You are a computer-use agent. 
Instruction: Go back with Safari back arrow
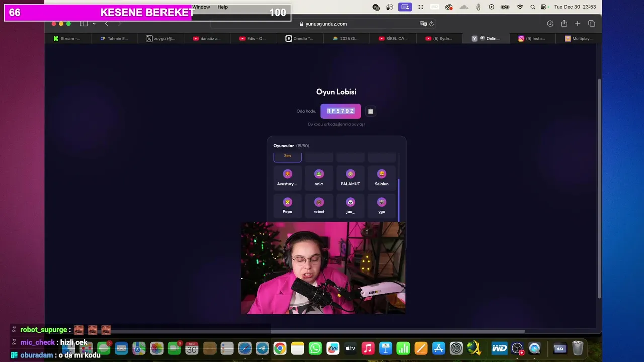tap(106, 24)
